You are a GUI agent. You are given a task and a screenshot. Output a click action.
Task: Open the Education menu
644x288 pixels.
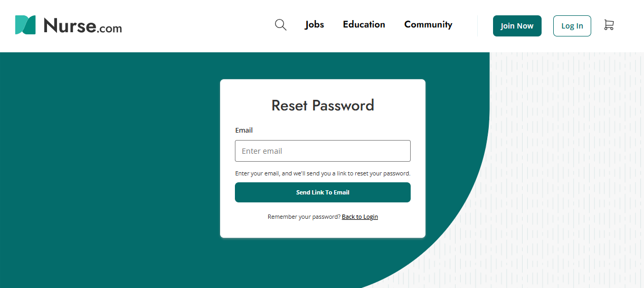point(364,24)
